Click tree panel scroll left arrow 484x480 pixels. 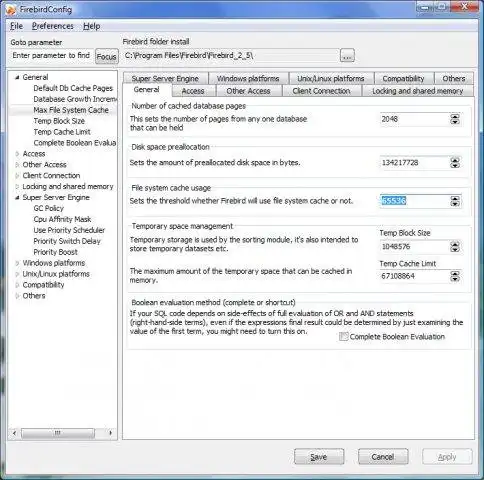(x=14, y=433)
